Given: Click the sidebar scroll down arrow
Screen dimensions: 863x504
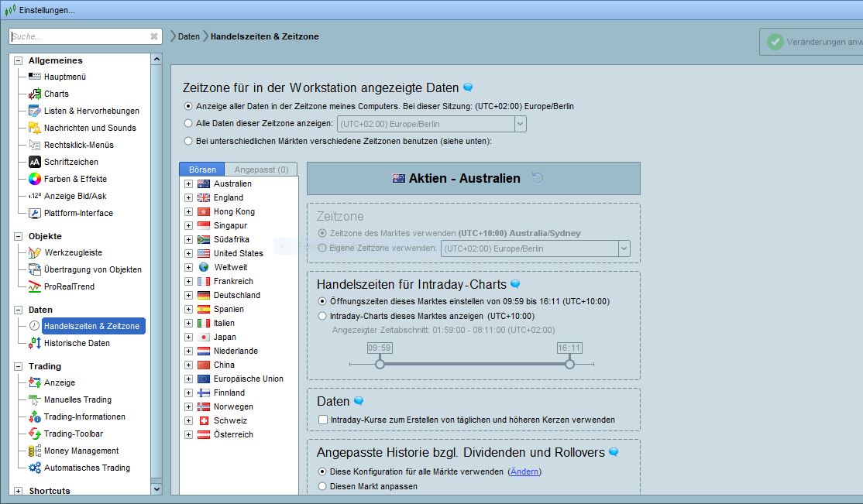Looking at the screenshot, I should [156, 489].
